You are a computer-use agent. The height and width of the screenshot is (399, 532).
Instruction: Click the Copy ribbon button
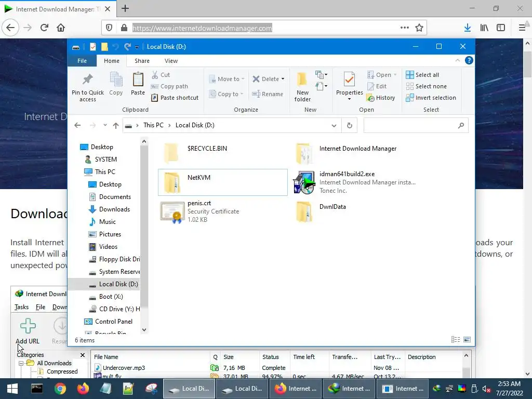(116, 84)
